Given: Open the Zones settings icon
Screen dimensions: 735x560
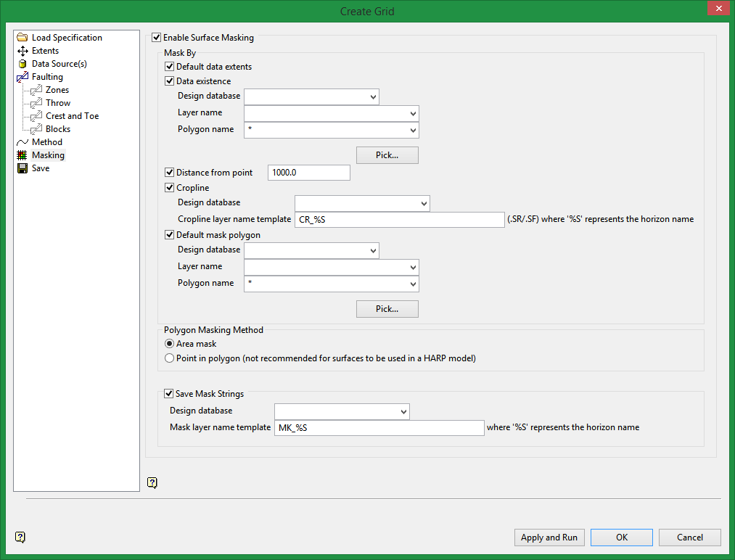Looking at the screenshot, I should click(x=34, y=89).
